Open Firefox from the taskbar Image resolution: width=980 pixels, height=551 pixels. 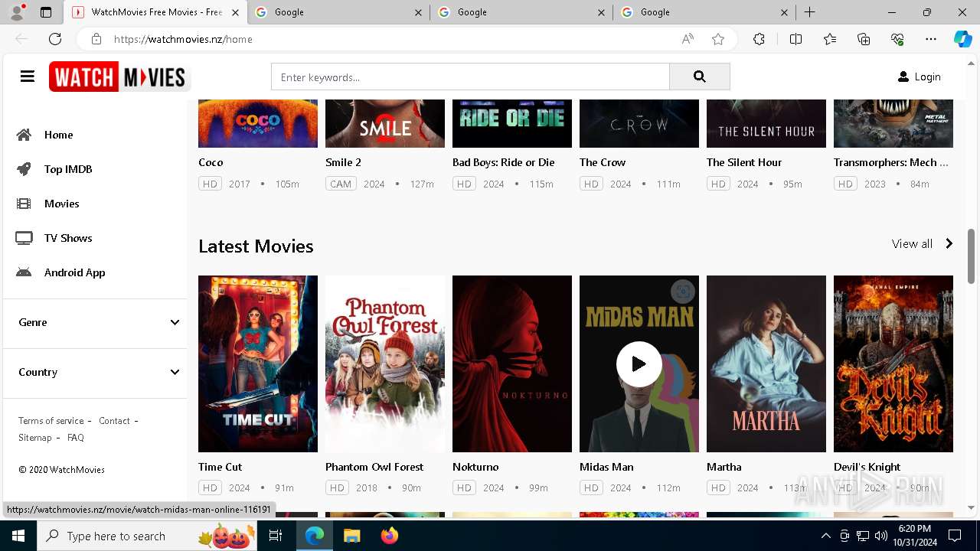point(390,536)
